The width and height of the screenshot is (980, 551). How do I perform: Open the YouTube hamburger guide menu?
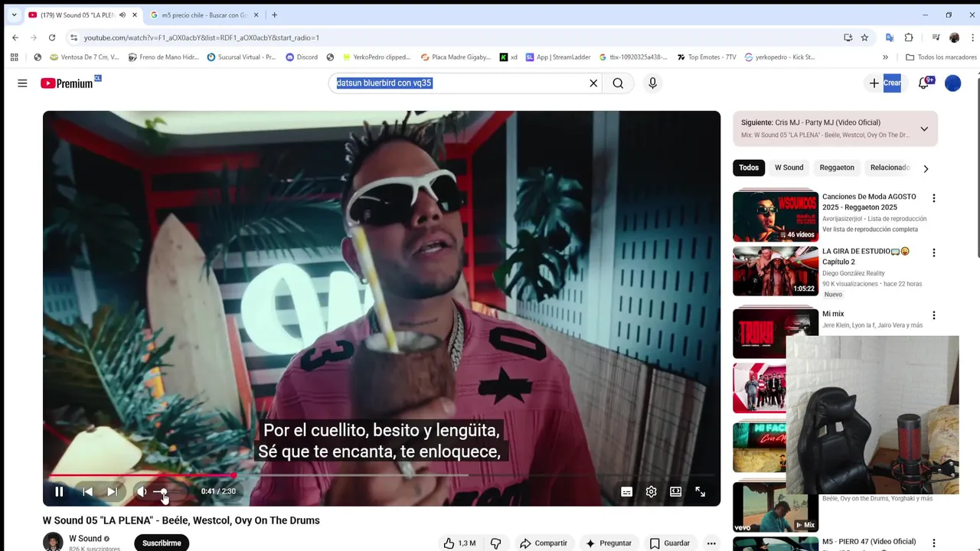22,83
